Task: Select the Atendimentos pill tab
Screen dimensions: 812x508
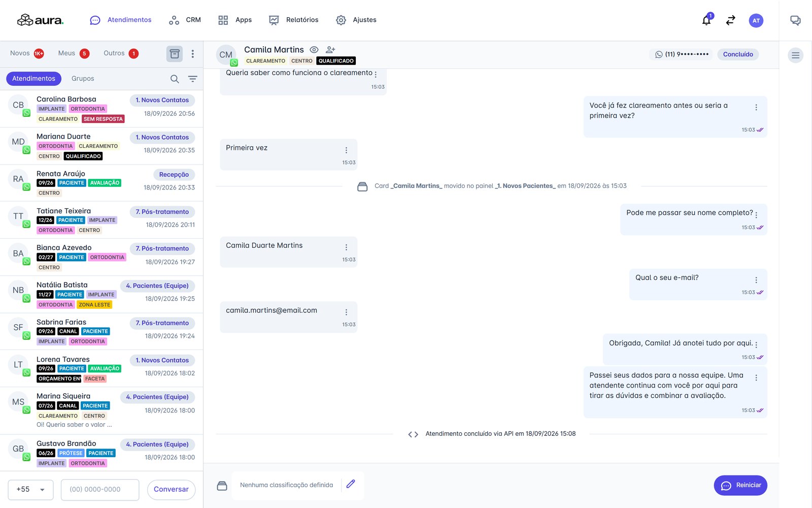Action: click(x=33, y=79)
